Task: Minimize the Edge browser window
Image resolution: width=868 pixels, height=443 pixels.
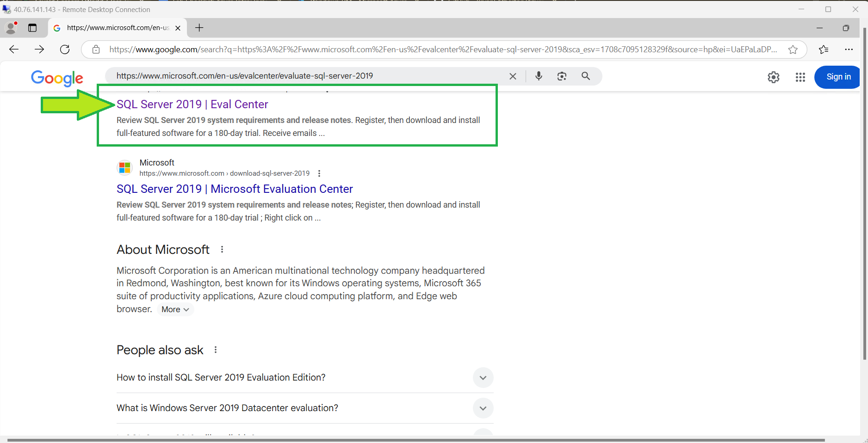Action: point(819,28)
